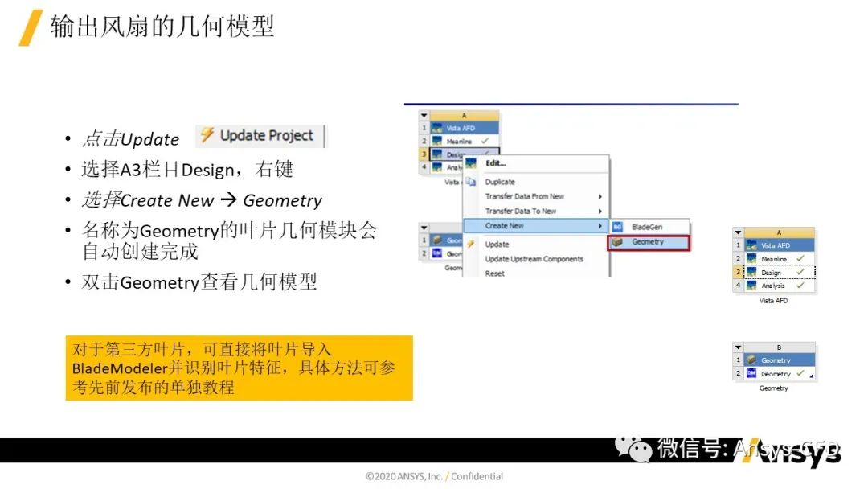
Task: Click the copy-pages icon beside Duplicate
Action: (471, 182)
